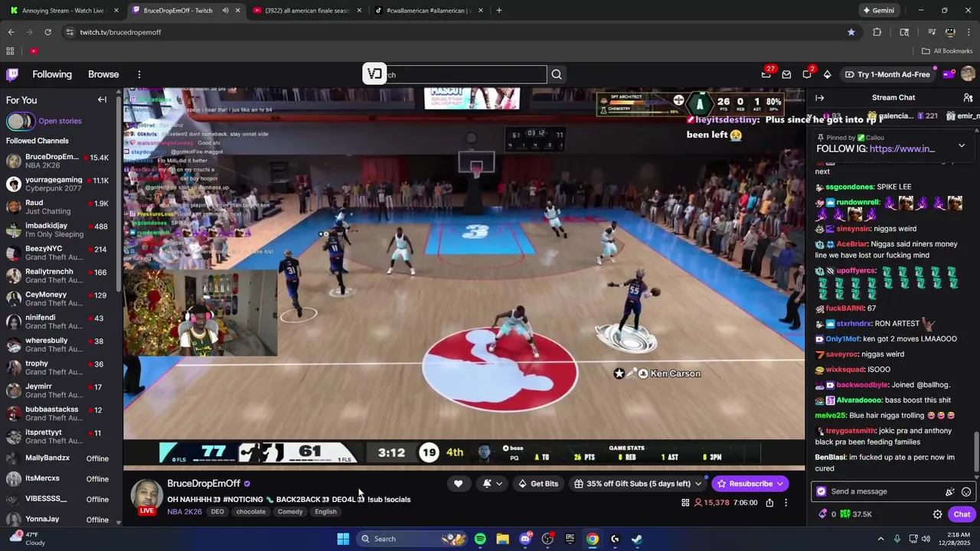Click the party popper icon in chat box
Screen dimensions: 980x551
[x=950, y=492]
